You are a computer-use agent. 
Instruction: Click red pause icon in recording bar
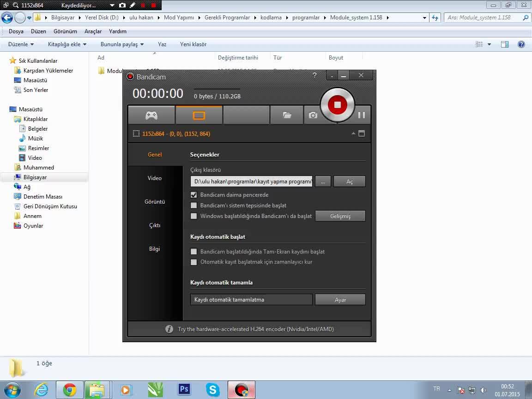(x=143, y=5)
